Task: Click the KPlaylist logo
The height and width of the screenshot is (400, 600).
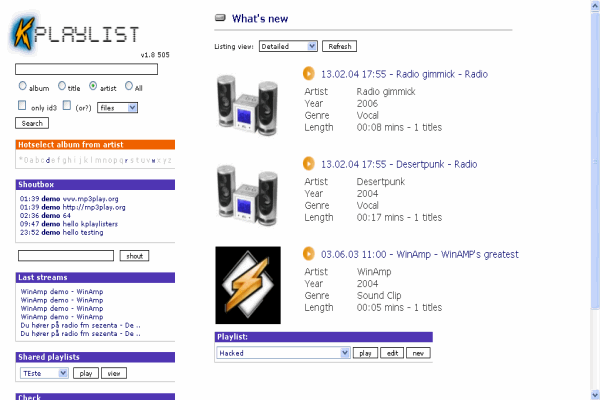Action: click(75, 31)
